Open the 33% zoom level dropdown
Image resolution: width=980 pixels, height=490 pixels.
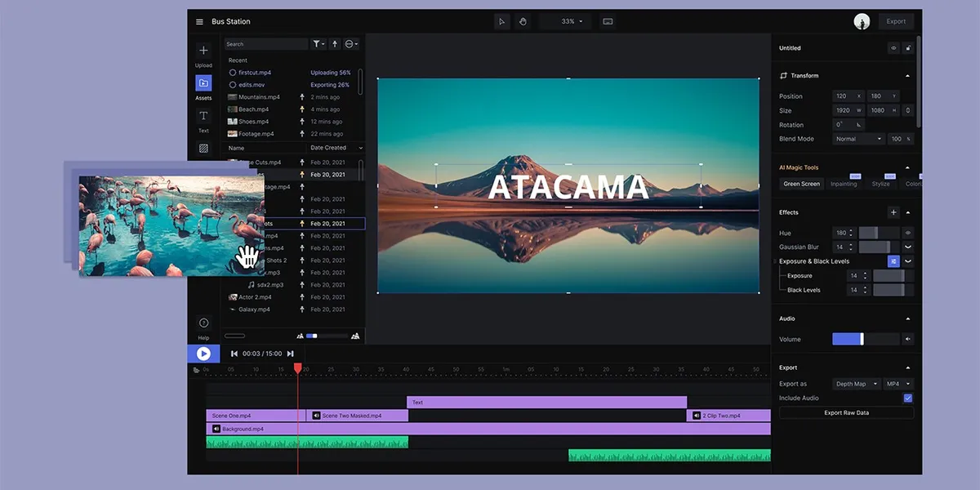click(572, 22)
